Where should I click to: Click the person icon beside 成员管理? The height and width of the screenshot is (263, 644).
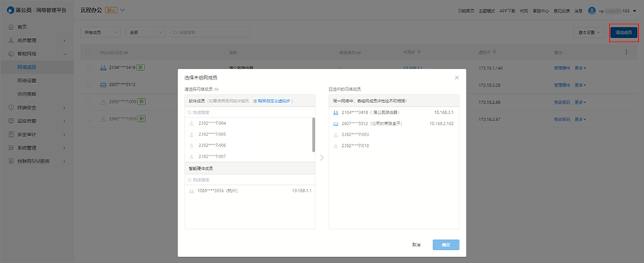point(11,40)
